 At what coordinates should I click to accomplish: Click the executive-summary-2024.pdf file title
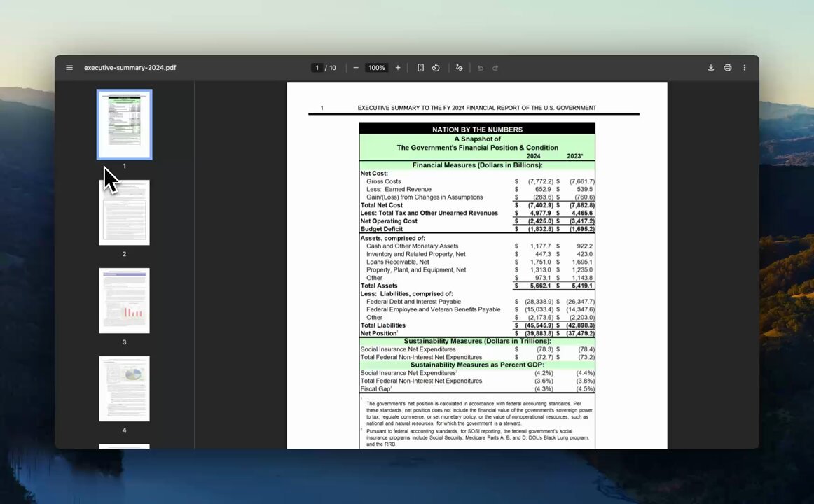pos(130,68)
